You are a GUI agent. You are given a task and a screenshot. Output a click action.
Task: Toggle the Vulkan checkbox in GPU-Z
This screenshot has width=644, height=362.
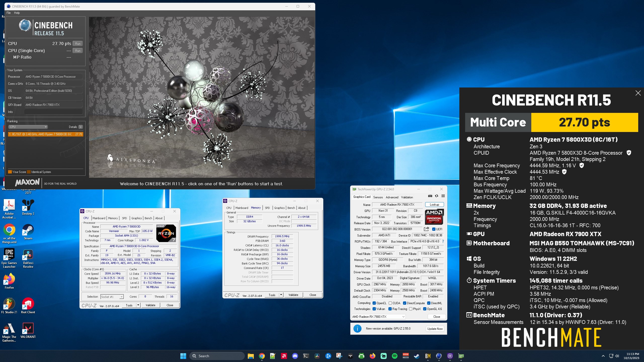coord(374,309)
